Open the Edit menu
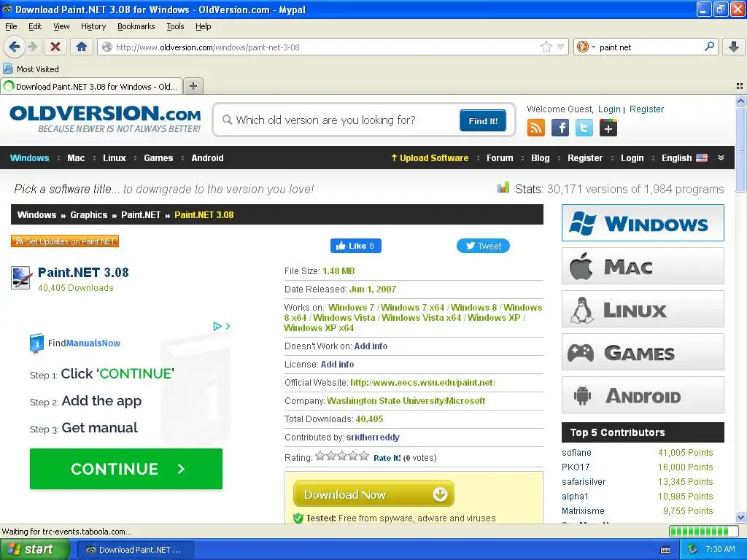Viewport: 747px width, 560px height. pyautogui.click(x=35, y=26)
